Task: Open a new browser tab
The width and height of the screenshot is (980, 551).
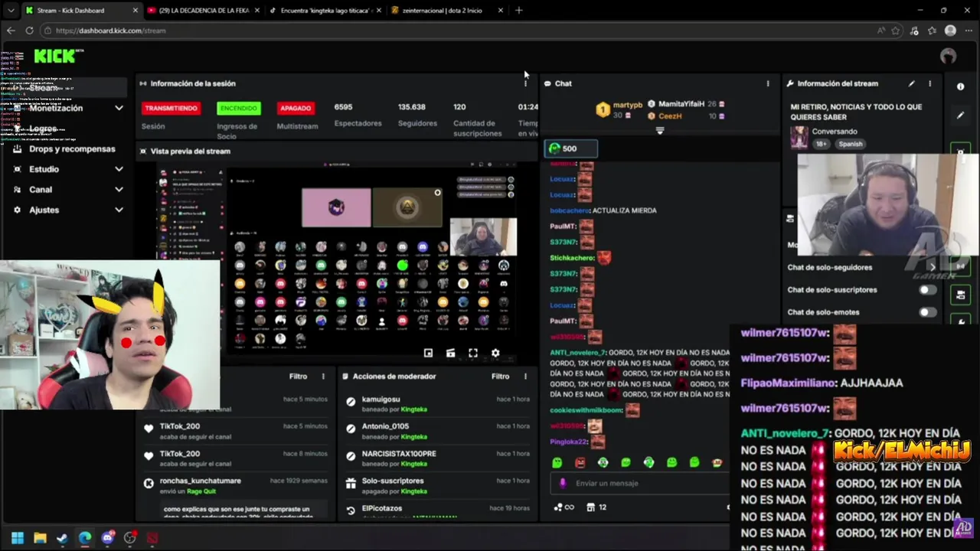Action: coord(518,11)
